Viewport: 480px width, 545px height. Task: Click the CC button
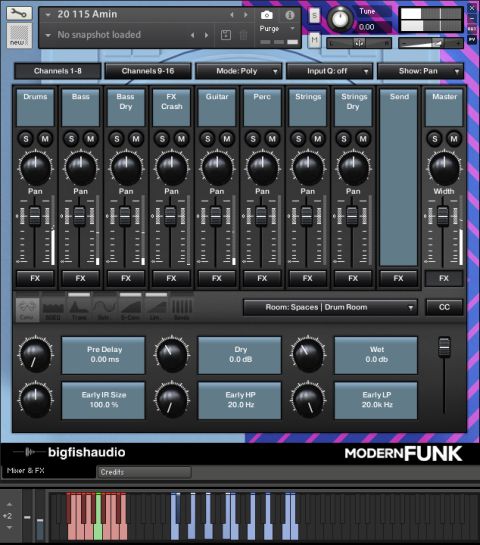coord(444,307)
